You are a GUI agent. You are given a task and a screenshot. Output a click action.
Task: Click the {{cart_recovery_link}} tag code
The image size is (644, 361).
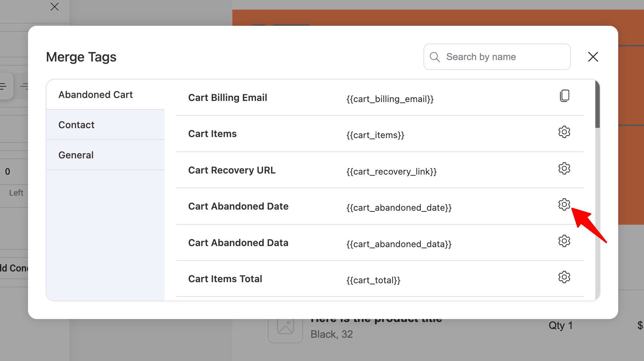pyautogui.click(x=391, y=172)
